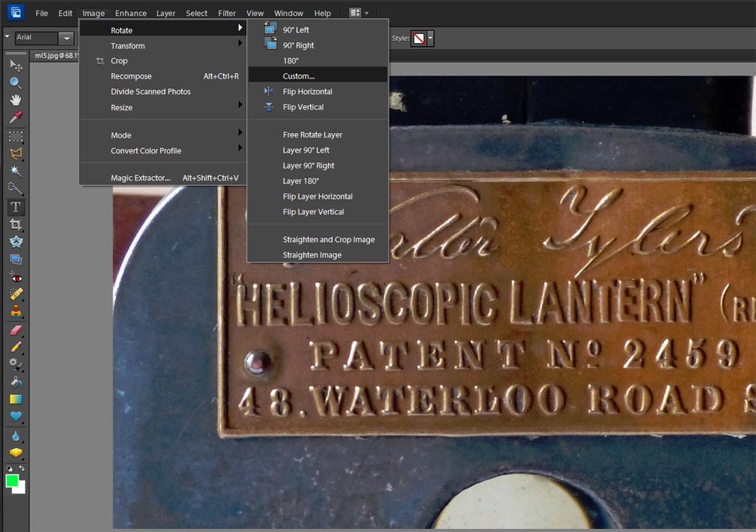Image resolution: width=756 pixels, height=532 pixels.
Task: Select the Straighten tool in toolbox
Action: point(16,259)
